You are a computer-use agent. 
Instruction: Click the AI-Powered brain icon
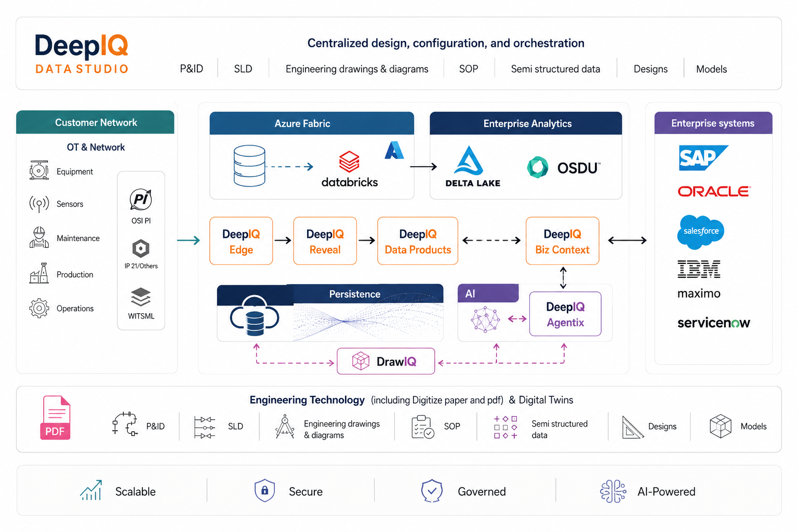[613, 491]
